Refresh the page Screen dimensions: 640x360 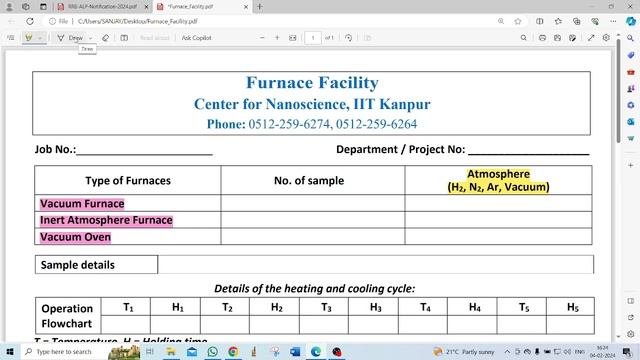pos(30,21)
